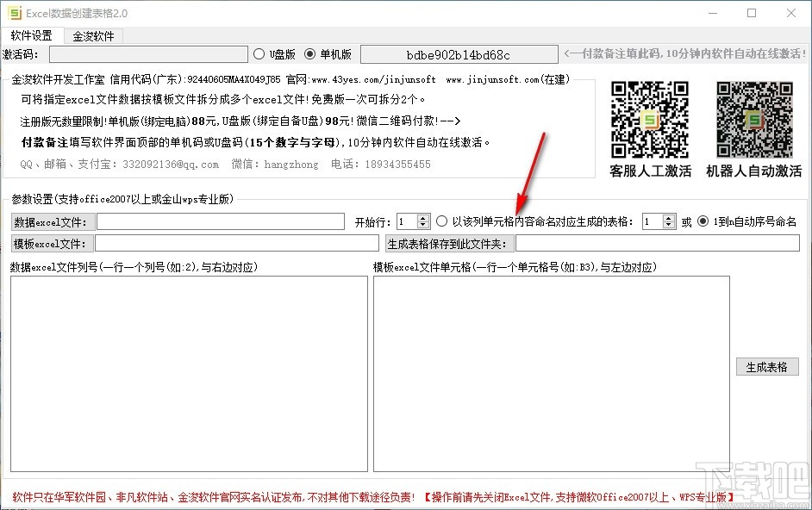Click the 数据excel文件 button

tap(52, 222)
